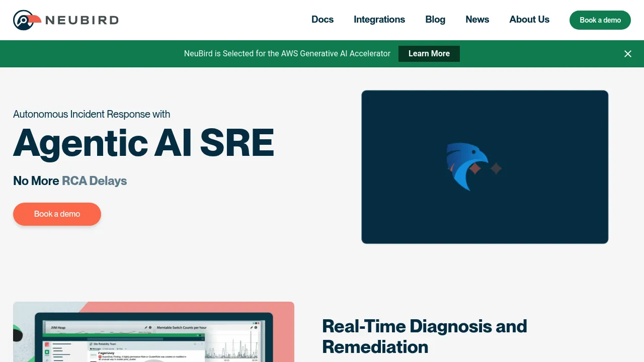Image resolution: width=644 pixels, height=362 pixels.
Task: Click the 'Real-Time Diagnosis and Remediation' heading
Action: pyautogui.click(x=425, y=336)
